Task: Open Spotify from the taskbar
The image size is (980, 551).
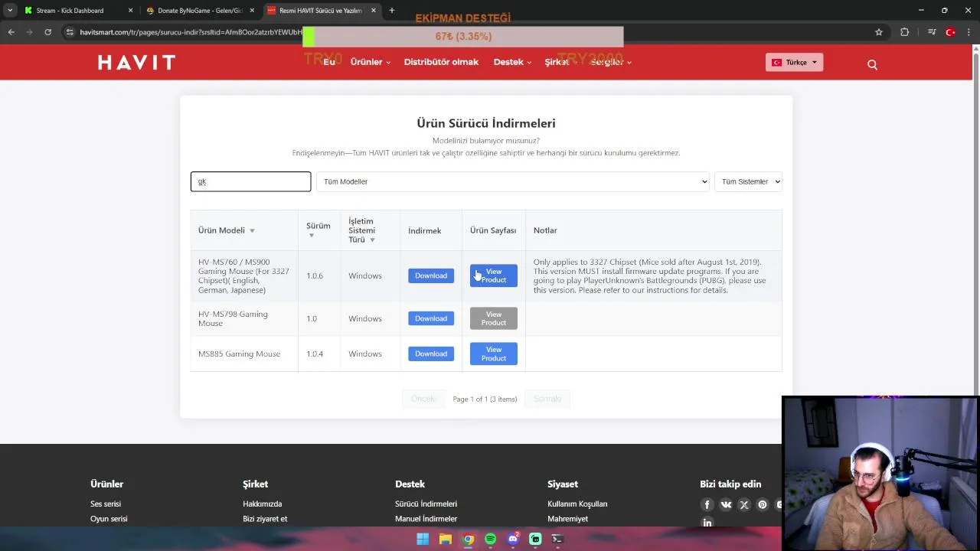Action: [490, 539]
